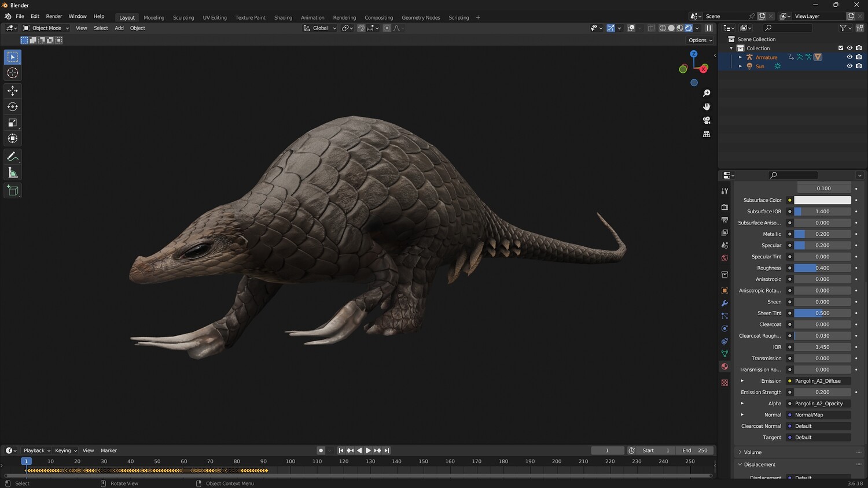Activate the Move tool
This screenshot has width=868, height=488.
pyautogui.click(x=13, y=91)
